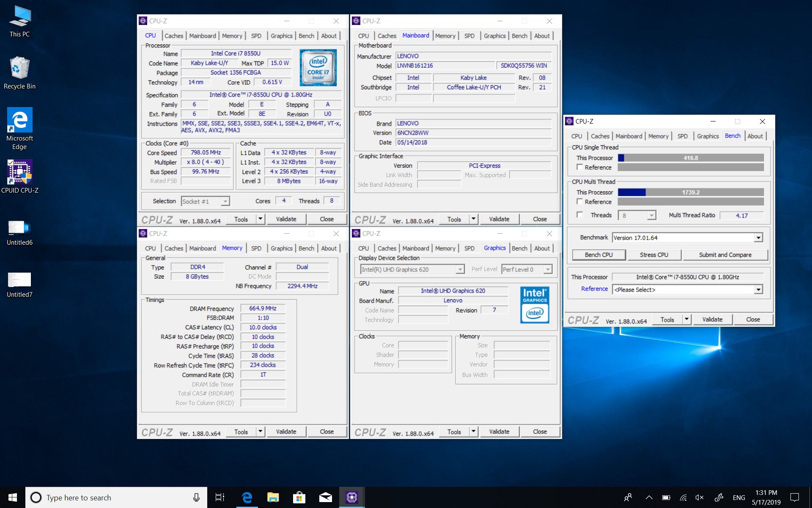Open Task View from taskbar
The width and height of the screenshot is (812, 508).
[220, 497]
